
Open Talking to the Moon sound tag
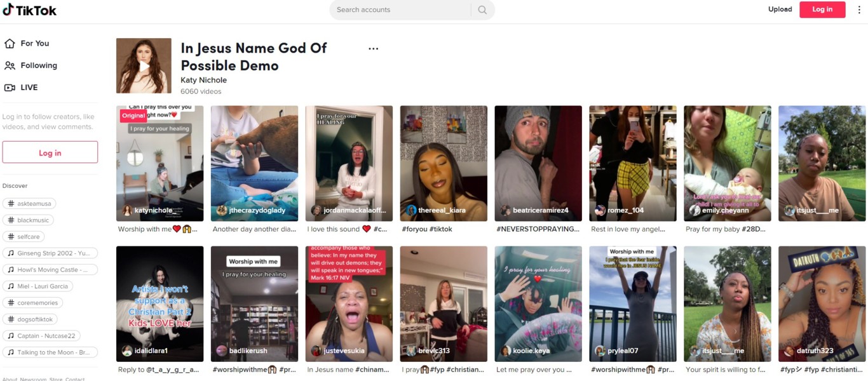(x=50, y=352)
